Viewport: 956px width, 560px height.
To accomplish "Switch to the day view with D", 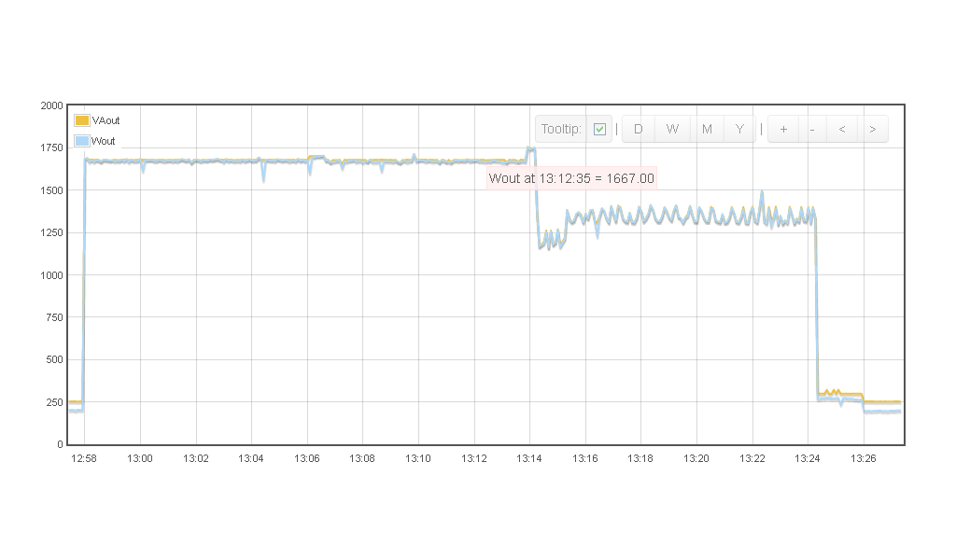I will [639, 129].
